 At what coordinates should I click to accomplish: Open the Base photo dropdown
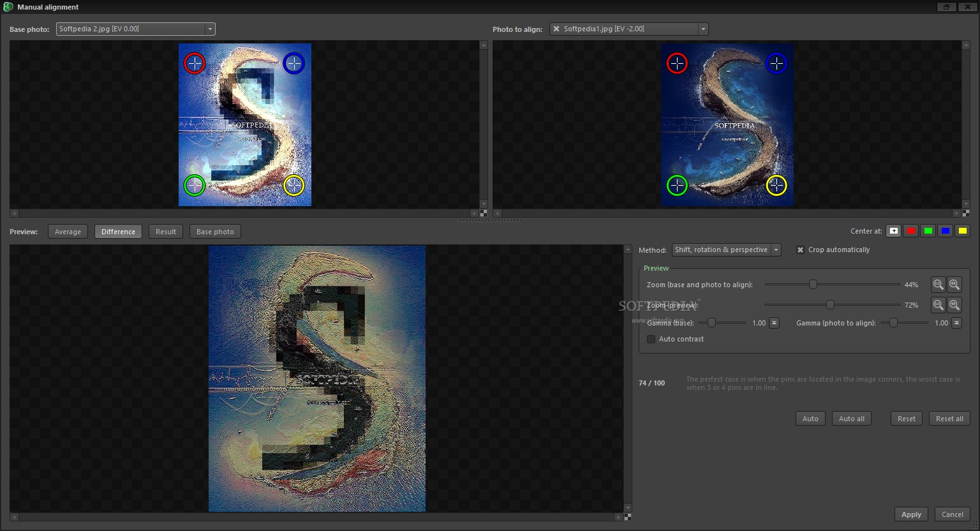[210, 29]
